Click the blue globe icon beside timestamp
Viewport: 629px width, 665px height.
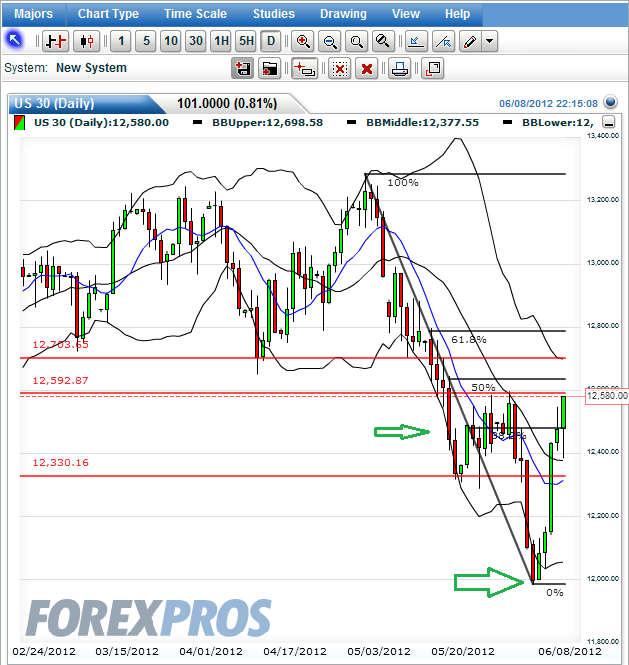[x=610, y=102]
